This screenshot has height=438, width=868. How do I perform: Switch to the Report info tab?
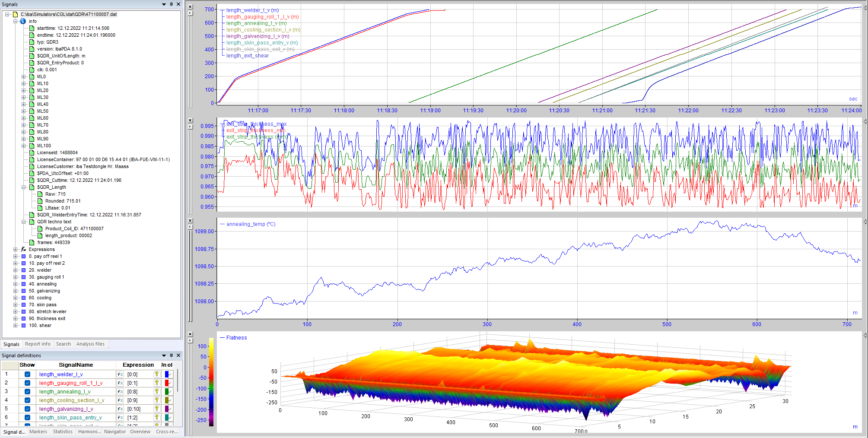(x=38, y=344)
